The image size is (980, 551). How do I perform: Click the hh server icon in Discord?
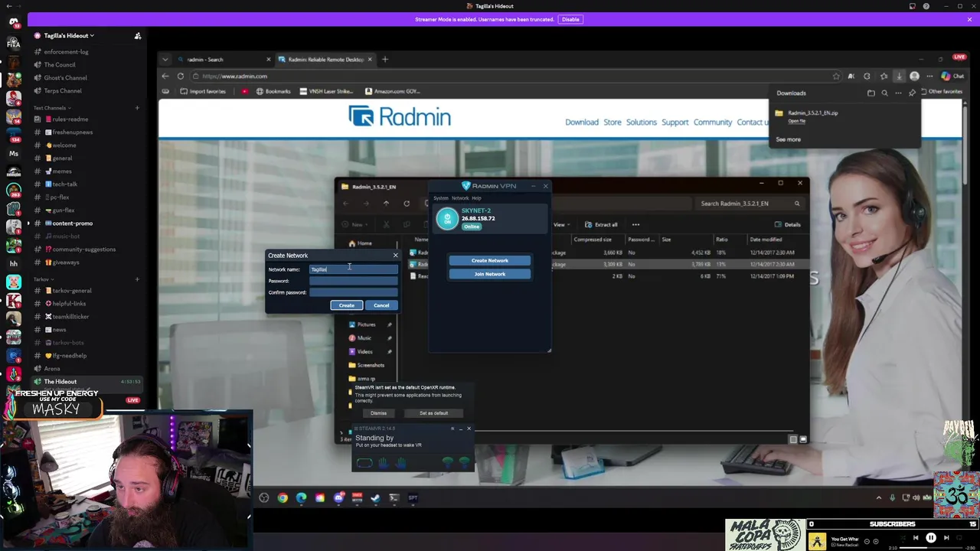13,263
